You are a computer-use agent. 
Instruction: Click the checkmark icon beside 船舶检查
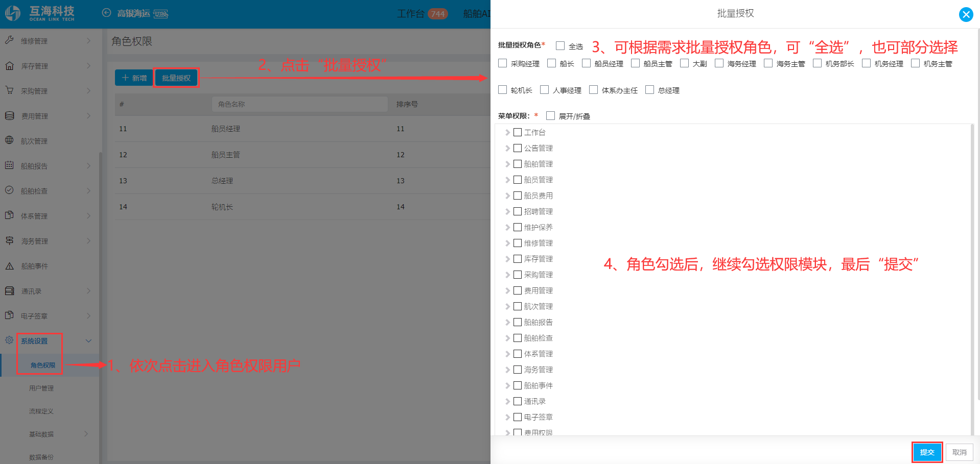click(x=9, y=190)
